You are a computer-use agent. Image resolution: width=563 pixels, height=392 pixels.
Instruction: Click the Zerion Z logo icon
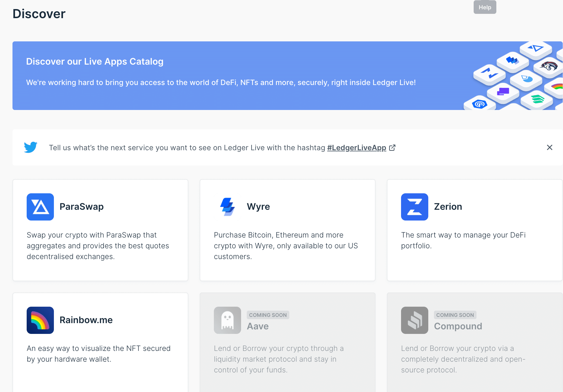(x=414, y=207)
